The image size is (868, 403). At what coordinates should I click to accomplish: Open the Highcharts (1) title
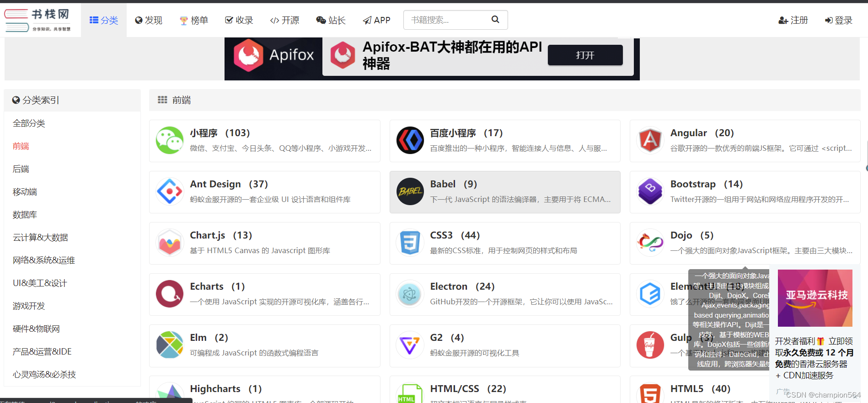[226, 389]
